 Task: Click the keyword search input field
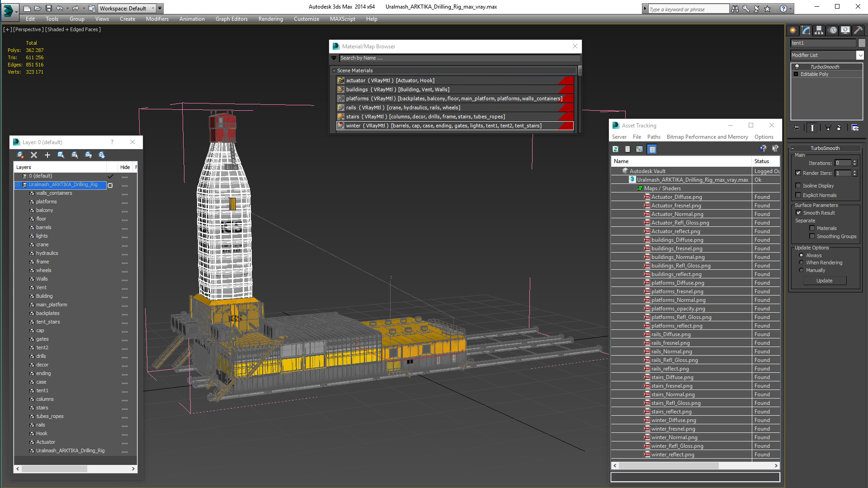click(689, 9)
